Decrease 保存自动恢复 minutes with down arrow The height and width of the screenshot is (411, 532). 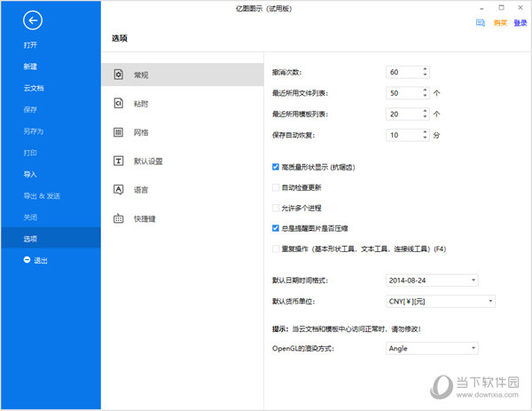pyautogui.click(x=425, y=138)
